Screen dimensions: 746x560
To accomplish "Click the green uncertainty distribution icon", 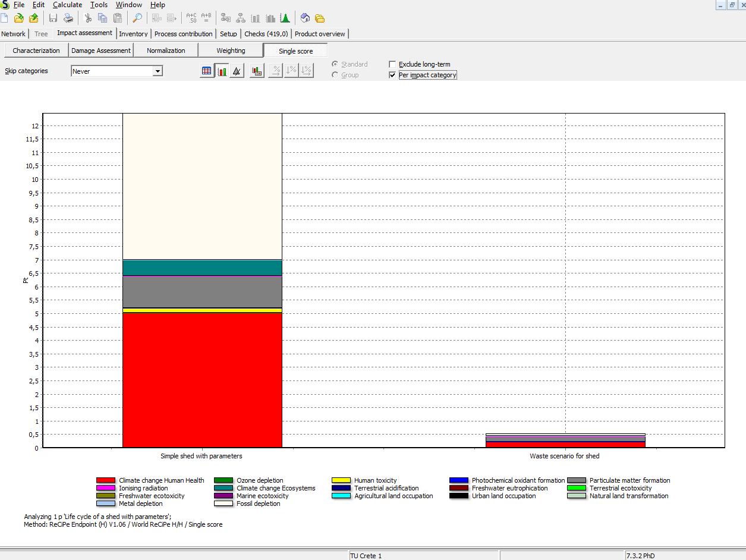I will 285,18.
